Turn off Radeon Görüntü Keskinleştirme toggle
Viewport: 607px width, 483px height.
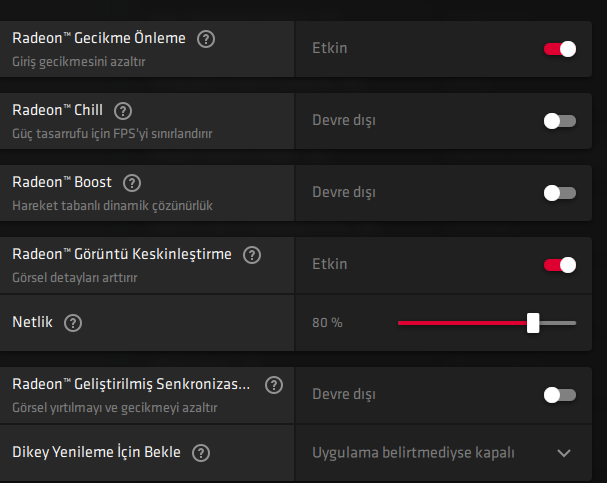(559, 264)
